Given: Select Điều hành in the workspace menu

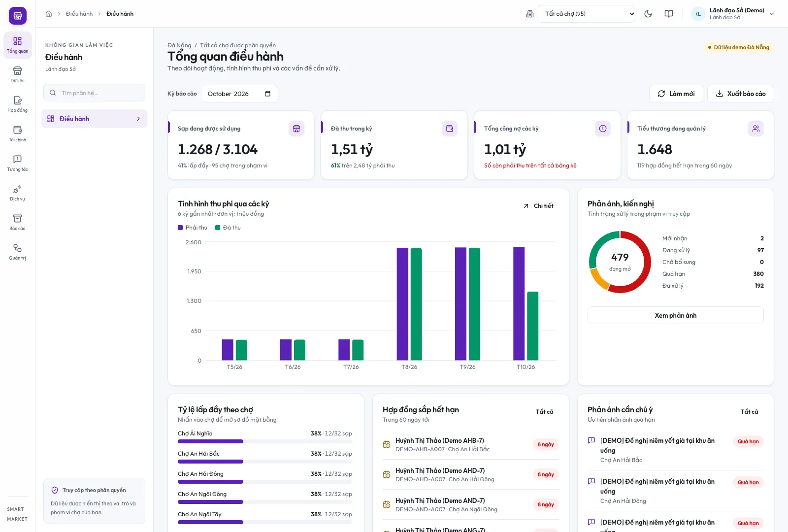Looking at the screenshot, I should click(94, 119).
